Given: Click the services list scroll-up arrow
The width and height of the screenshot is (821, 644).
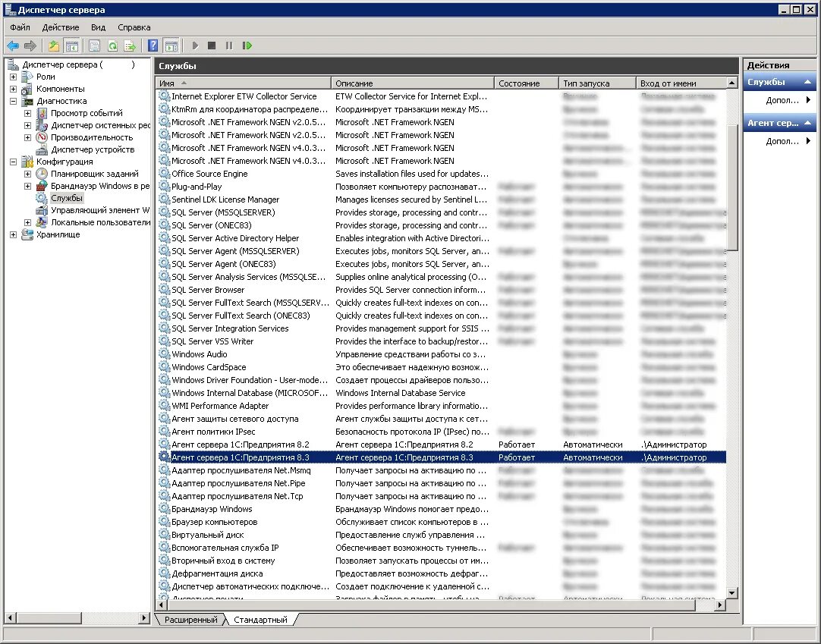Looking at the screenshot, I should (x=732, y=83).
